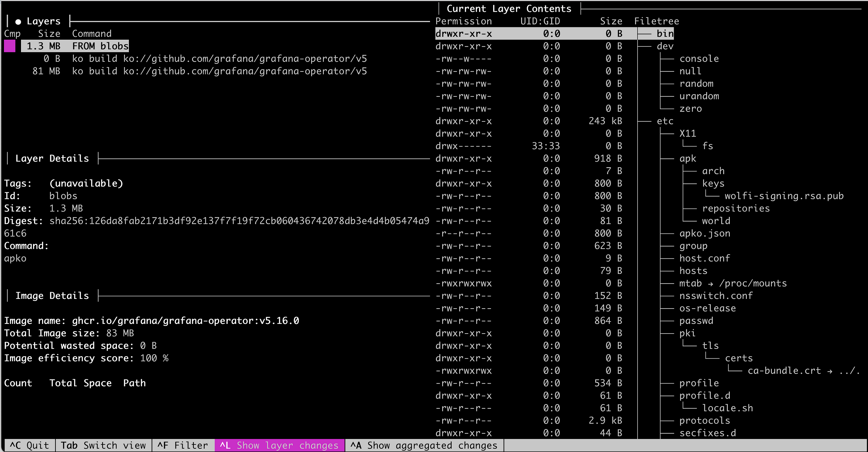
Task: Click the Current Layer Contents title
Action: pyautogui.click(x=509, y=9)
